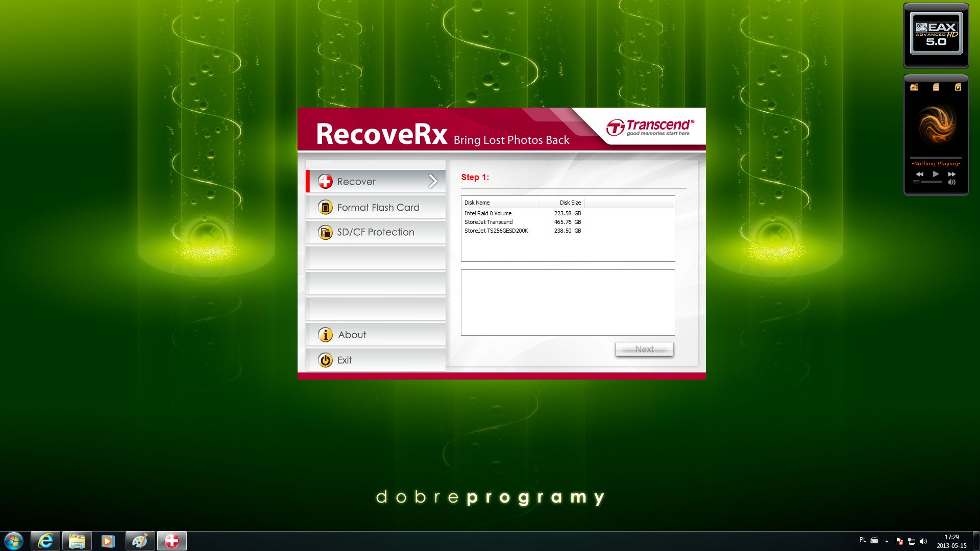Image resolution: width=980 pixels, height=551 pixels.
Task: Mute the media gadget speaker icon
Action: click(x=952, y=182)
